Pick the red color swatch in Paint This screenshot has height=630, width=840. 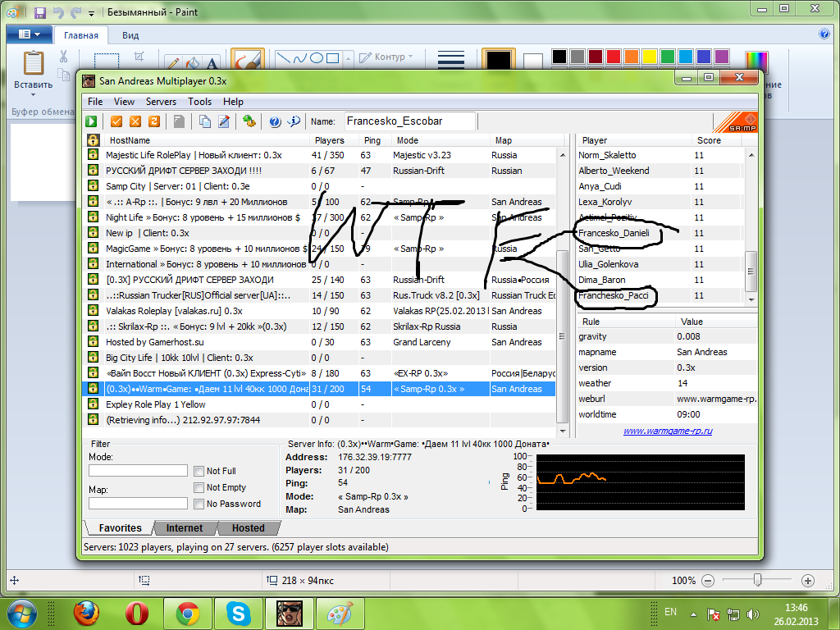click(x=614, y=57)
